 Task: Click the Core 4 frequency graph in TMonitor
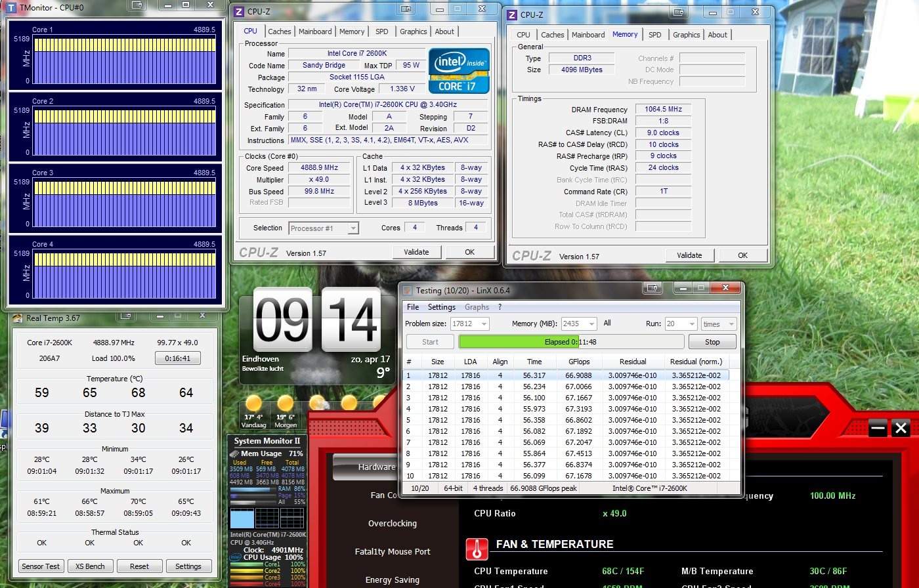(x=125, y=274)
